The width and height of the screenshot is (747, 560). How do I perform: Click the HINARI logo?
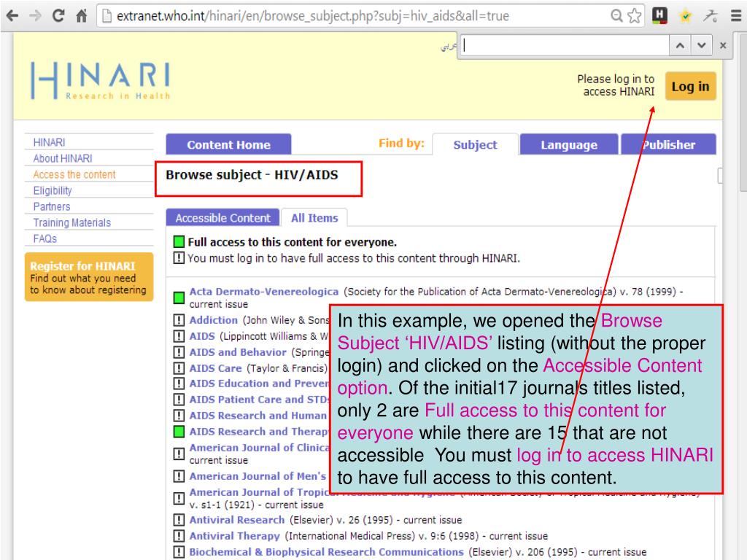(x=100, y=80)
